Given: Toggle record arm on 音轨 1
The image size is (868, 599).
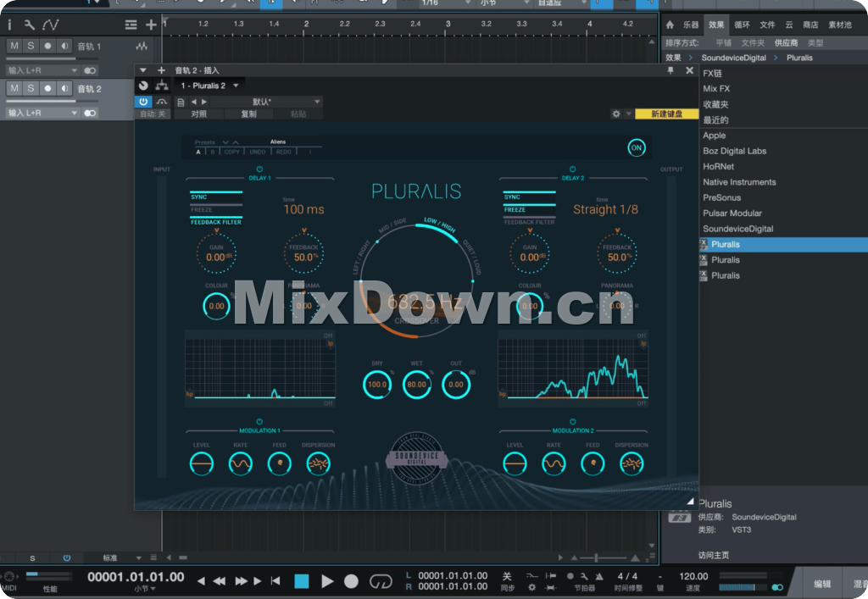Looking at the screenshot, I should [48, 46].
